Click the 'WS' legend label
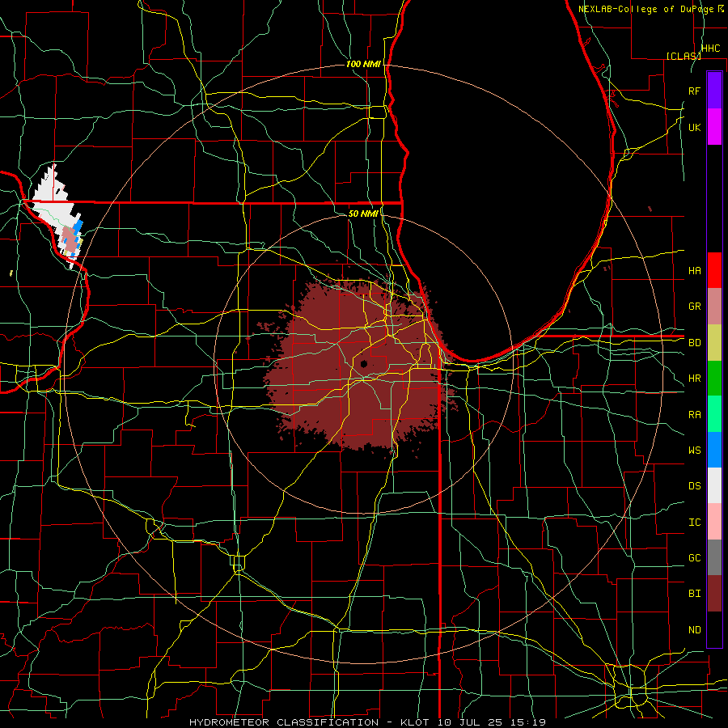 (x=694, y=450)
